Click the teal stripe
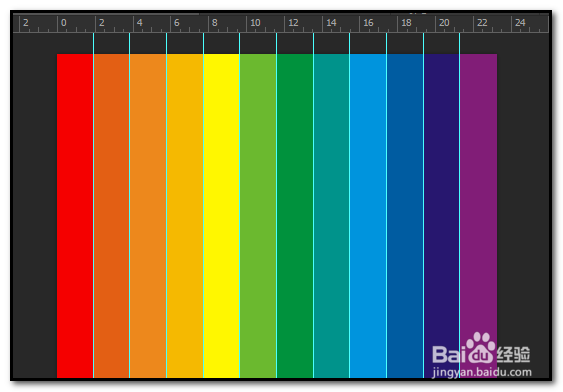The height and width of the screenshot is (392, 563). (x=331, y=216)
